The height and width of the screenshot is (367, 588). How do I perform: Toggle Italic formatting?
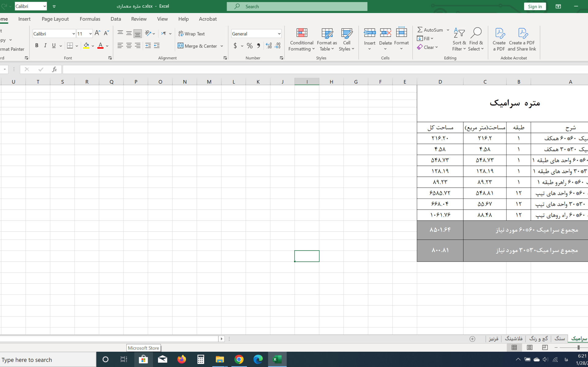click(45, 46)
